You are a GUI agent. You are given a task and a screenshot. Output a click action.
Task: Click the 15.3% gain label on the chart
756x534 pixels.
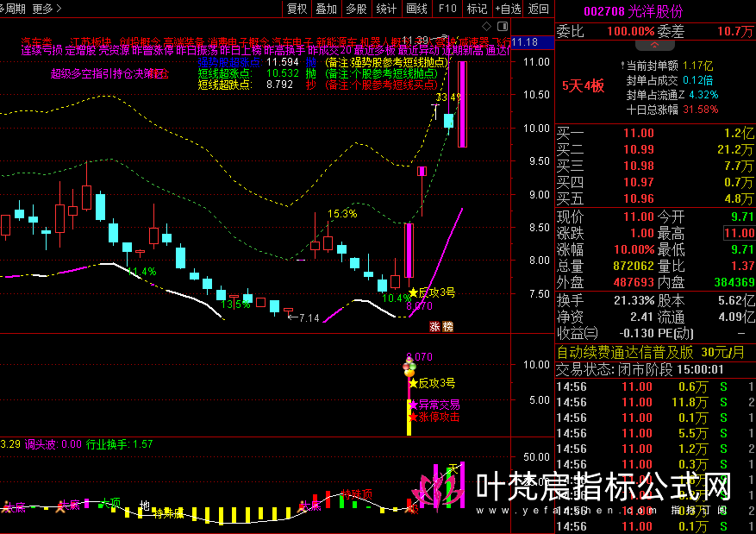[342, 214]
